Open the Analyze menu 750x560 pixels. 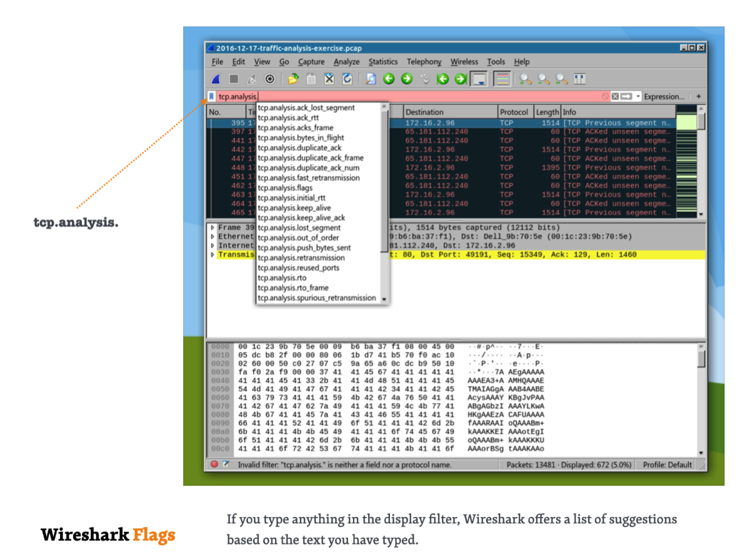click(346, 62)
